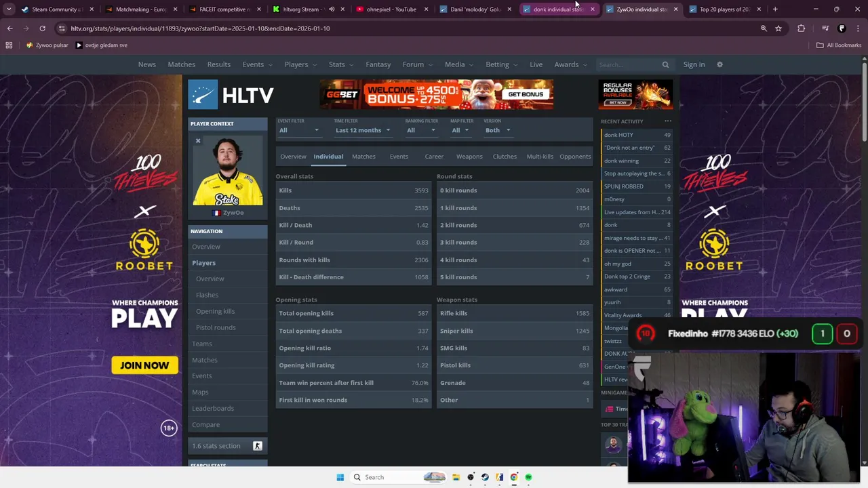Click the Windows Start button
This screenshot has width=868, height=488.
click(340, 477)
